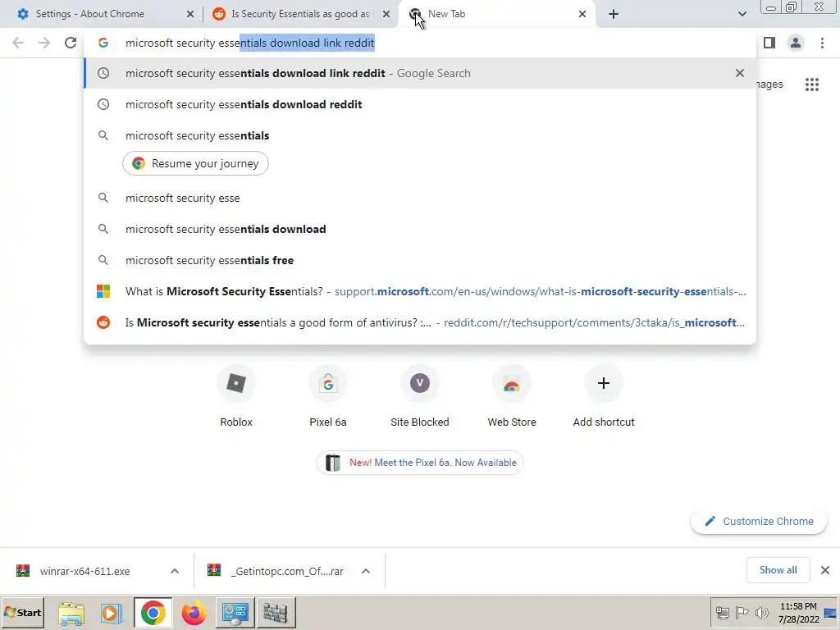Choose suggestion 'microsoft security essentials free'
This screenshot has height=630, width=840.
pyautogui.click(x=420, y=260)
